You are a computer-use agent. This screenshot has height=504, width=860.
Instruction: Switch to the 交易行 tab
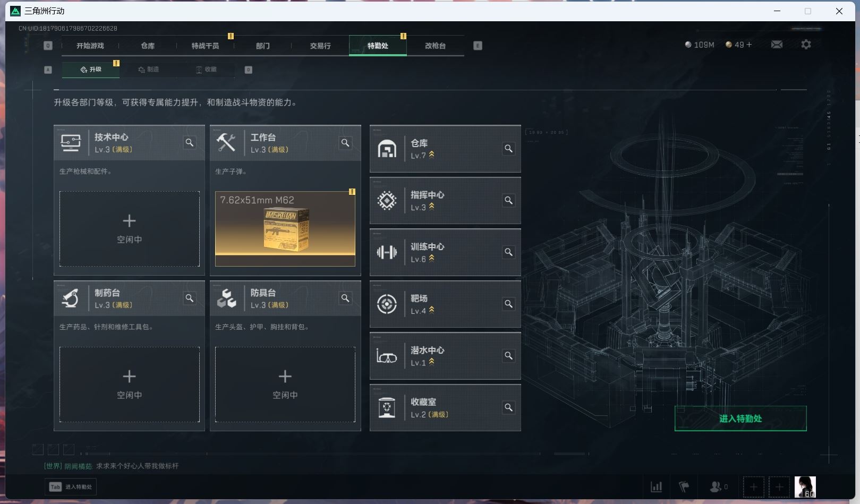[x=320, y=46]
